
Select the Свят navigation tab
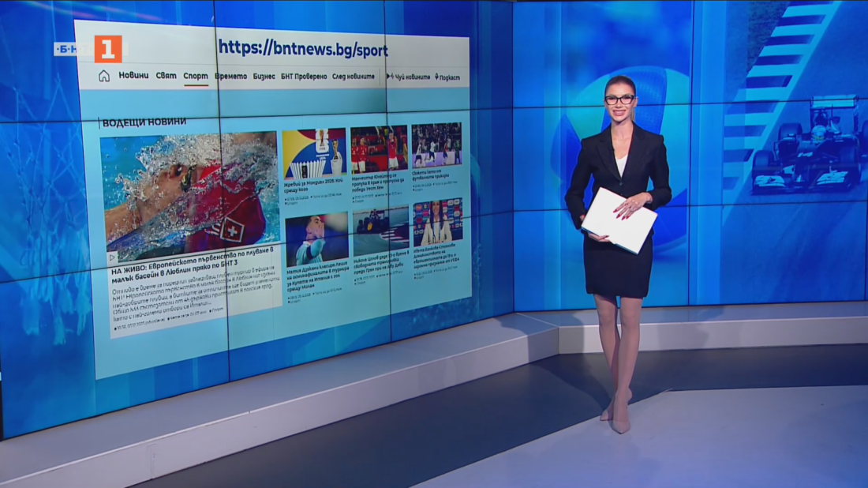[x=166, y=76]
